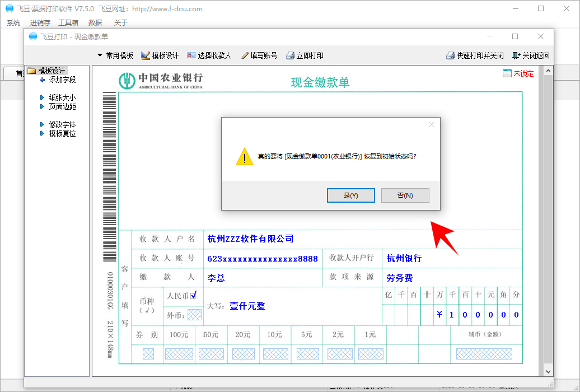580x392 pixels.
Task: Open the 进销存 menu
Action: pyautogui.click(x=40, y=22)
